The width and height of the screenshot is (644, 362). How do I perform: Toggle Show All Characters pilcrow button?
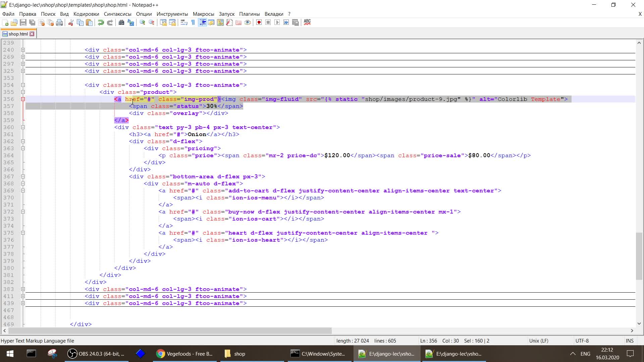pyautogui.click(x=193, y=22)
